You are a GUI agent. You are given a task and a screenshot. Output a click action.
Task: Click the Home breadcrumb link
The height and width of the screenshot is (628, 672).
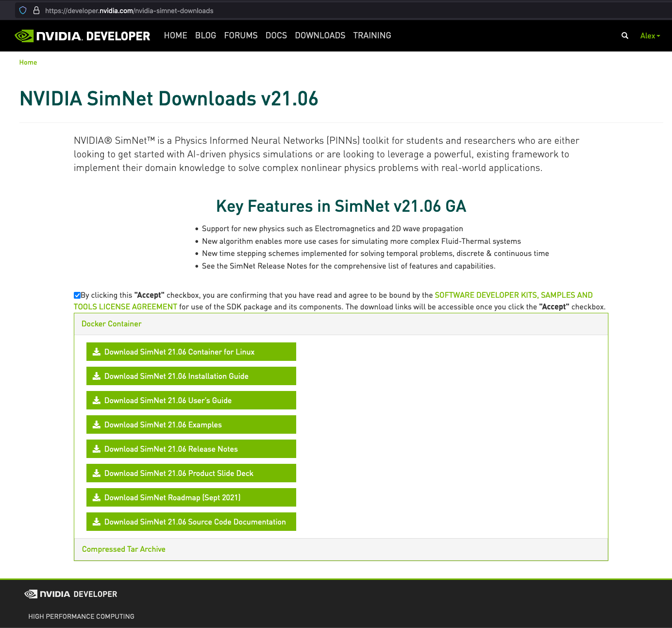click(28, 62)
